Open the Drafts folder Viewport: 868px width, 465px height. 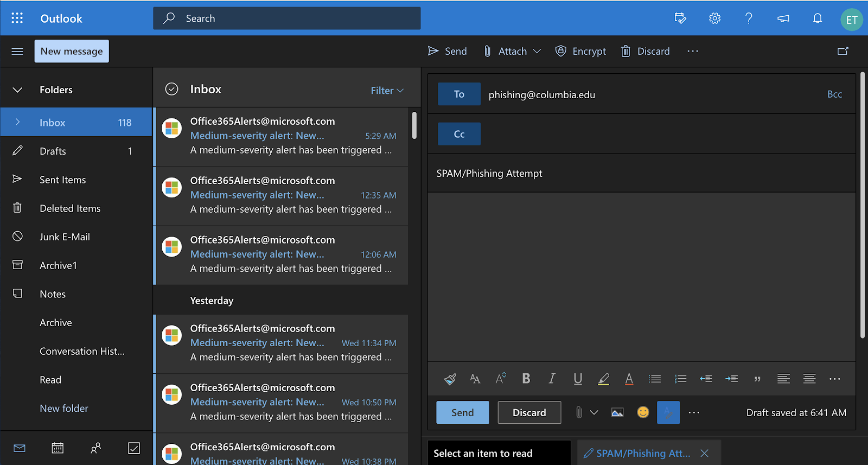coord(76,151)
